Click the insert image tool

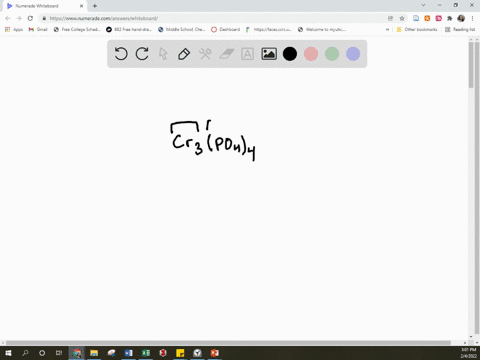coord(269,54)
